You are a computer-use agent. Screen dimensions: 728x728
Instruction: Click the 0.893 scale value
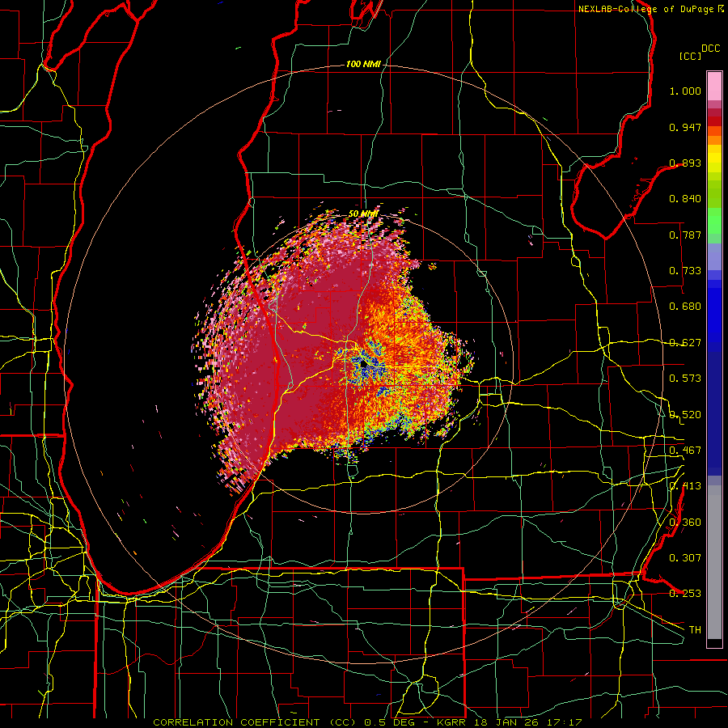point(685,163)
